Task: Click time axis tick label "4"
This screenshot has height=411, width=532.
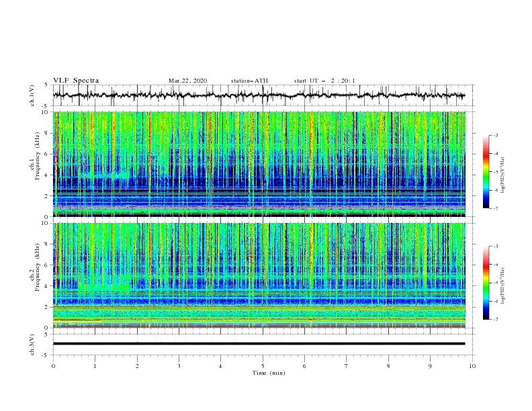Action: (x=220, y=366)
